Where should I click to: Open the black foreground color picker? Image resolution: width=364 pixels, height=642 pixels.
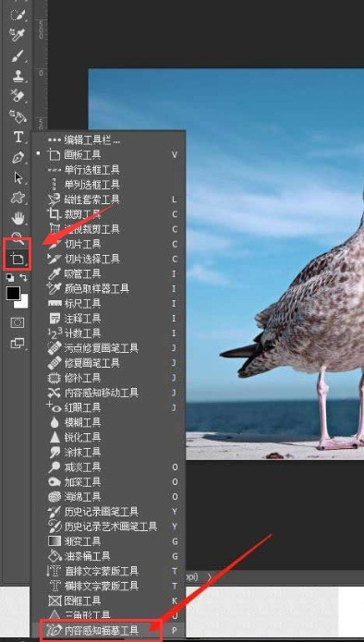pos(13,293)
